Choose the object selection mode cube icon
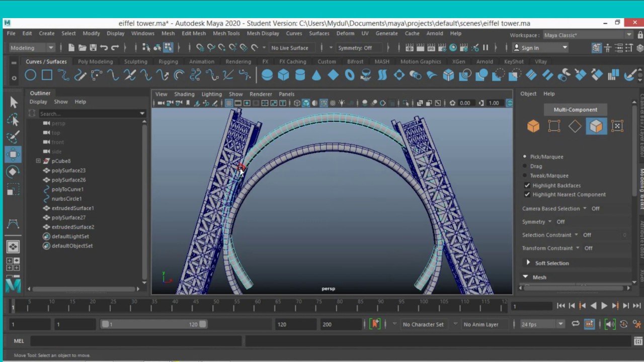Viewport: 644px width, 362px height. pos(533,126)
